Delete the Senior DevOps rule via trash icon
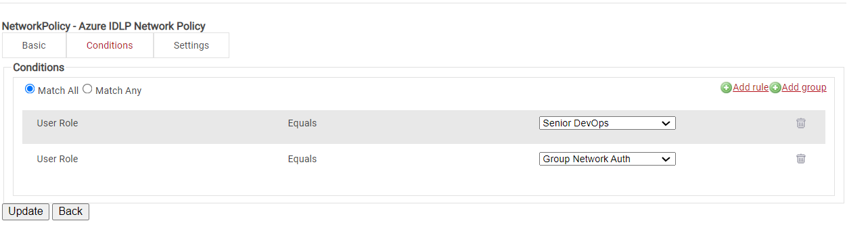Screen dimensions: 868x246 (x=801, y=123)
